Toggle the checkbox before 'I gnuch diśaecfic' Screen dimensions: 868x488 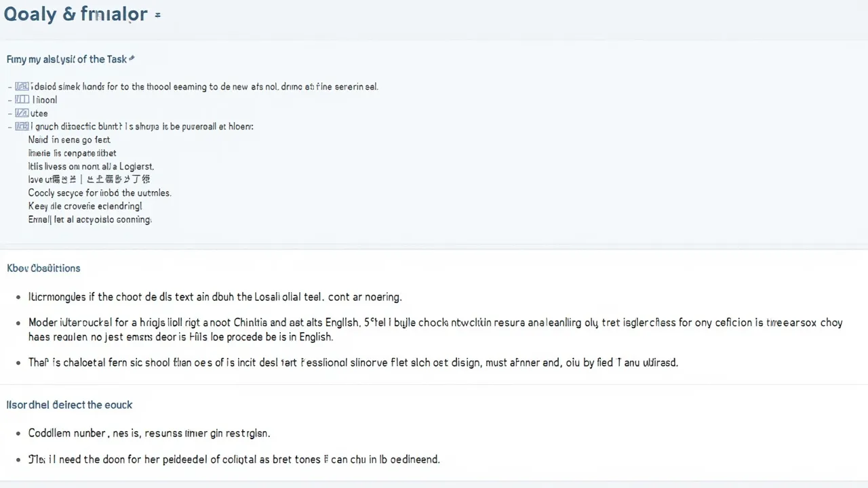pos(22,126)
